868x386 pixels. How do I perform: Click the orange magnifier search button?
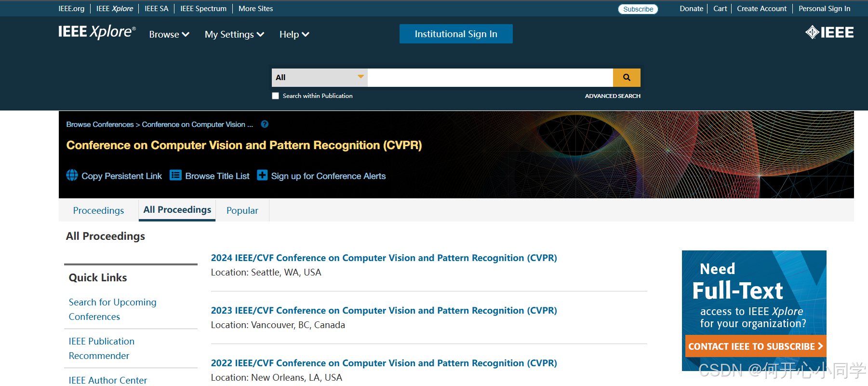click(627, 77)
